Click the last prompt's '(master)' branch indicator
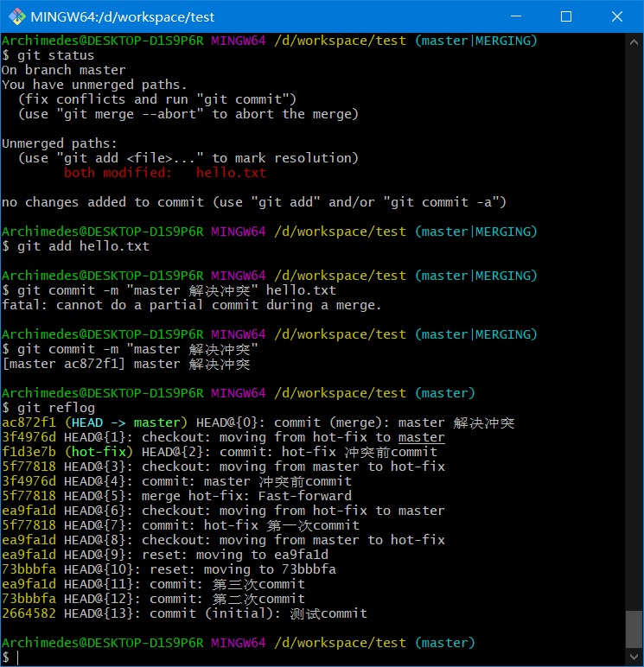The image size is (644, 667). [445, 643]
